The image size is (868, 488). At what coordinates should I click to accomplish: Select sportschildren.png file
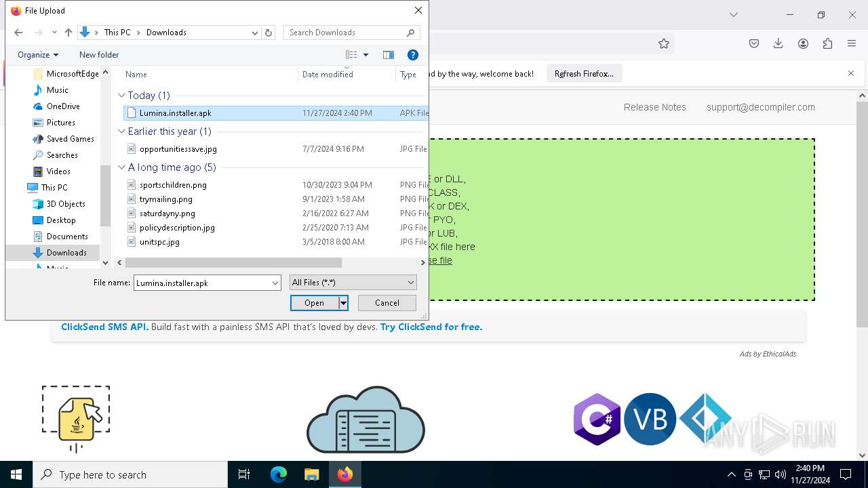[x=173, y=185]
